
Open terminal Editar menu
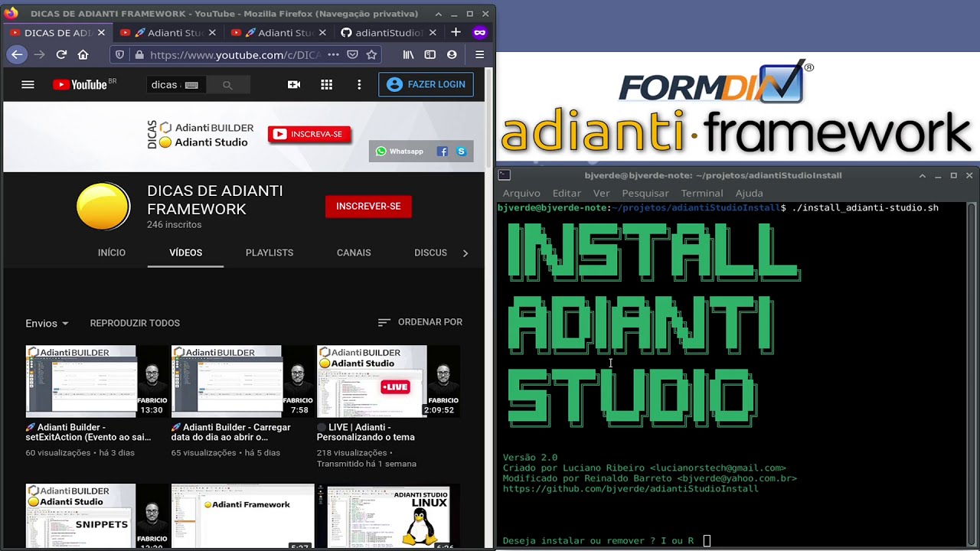(x=567, y=193)
